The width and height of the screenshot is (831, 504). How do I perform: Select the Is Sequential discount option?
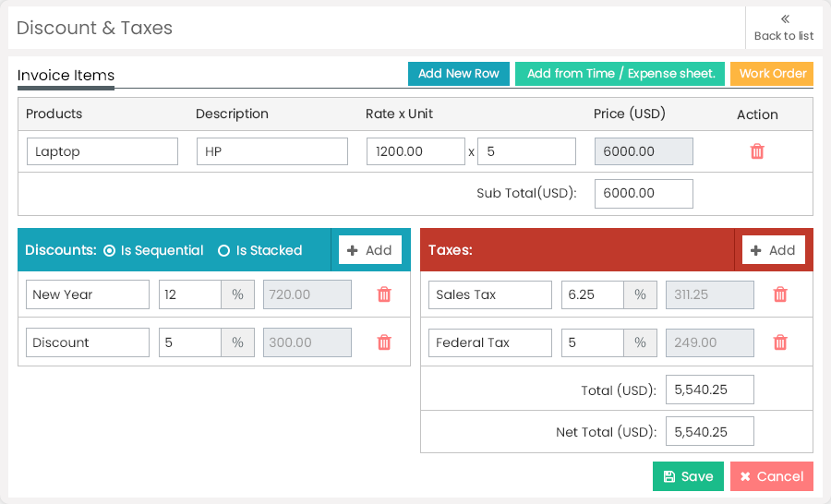(x=110, y=250)
